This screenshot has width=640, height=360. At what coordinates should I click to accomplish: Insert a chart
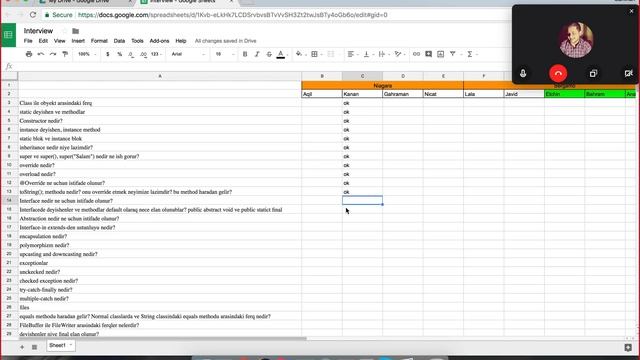pos(440,54)
